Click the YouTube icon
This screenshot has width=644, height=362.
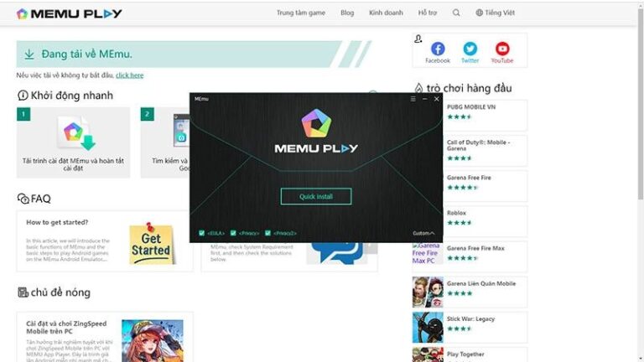point(502,49)
